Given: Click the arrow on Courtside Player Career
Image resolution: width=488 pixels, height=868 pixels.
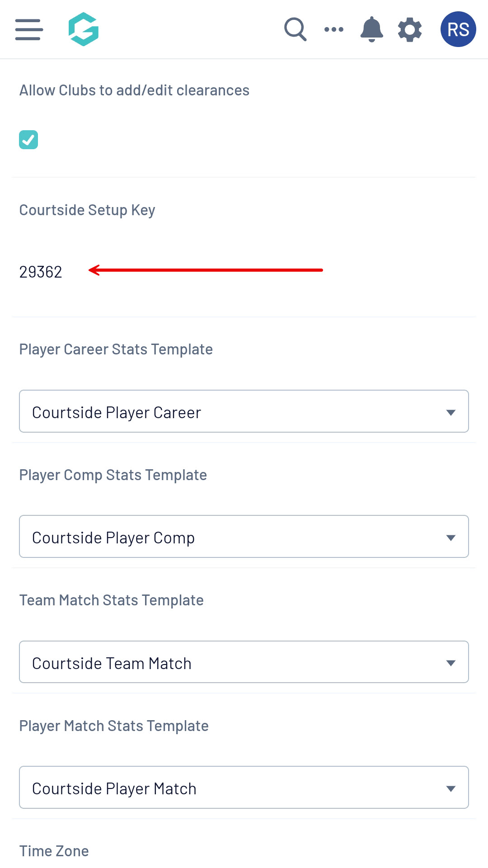Looking at the screenshot, I should pyautogui.click(x=450, y=412).
